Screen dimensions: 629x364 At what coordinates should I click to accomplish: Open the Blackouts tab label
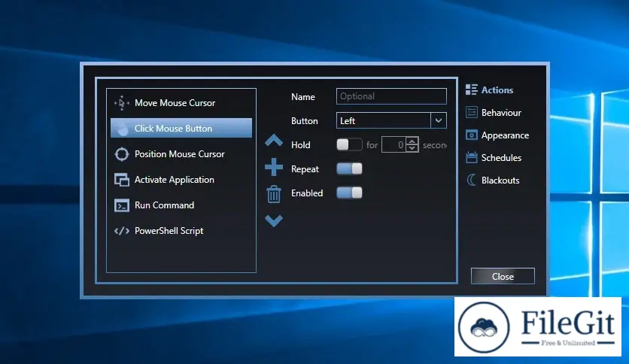click(x=500, y=180)
